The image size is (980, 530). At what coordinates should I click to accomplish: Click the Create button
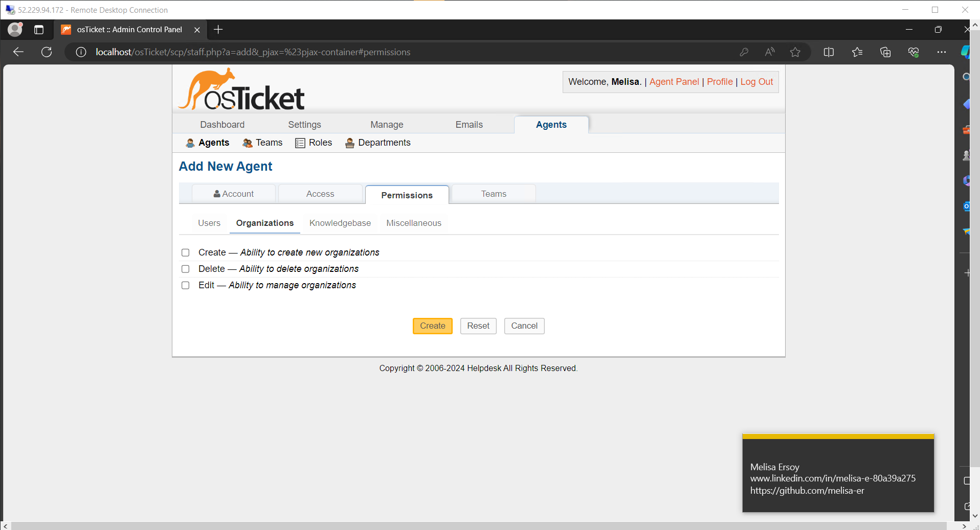pyautogui.click(x=433, y=326)
